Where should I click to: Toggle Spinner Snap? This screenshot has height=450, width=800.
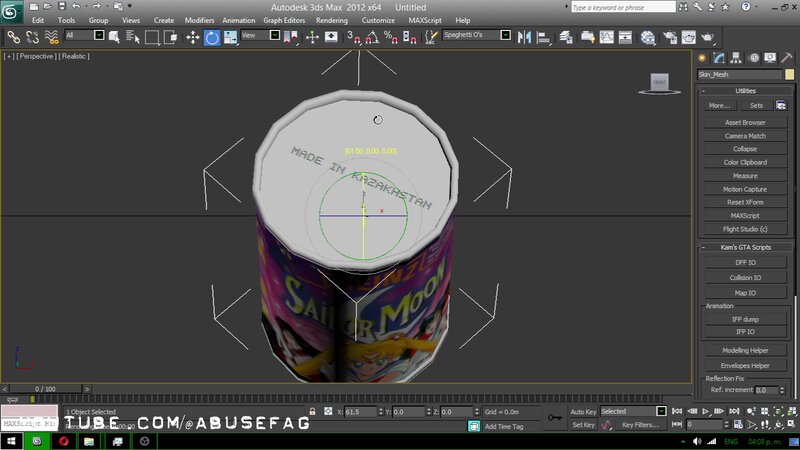410,37
